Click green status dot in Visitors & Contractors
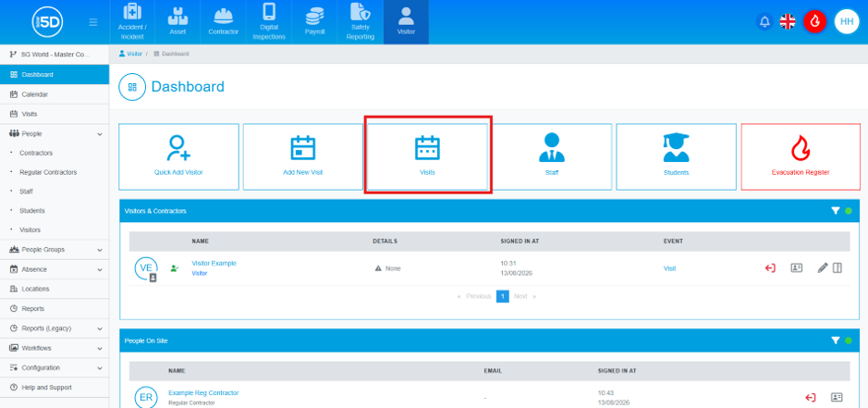Screen dimensions: 868x408 pyautogui.click(x=848, y=211)
